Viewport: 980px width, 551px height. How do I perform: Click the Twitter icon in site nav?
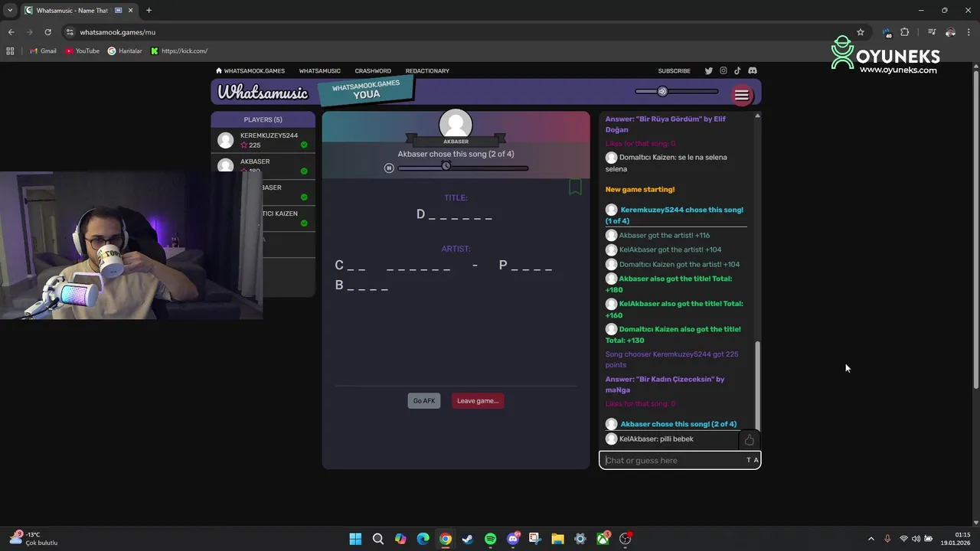pos(709,71)
